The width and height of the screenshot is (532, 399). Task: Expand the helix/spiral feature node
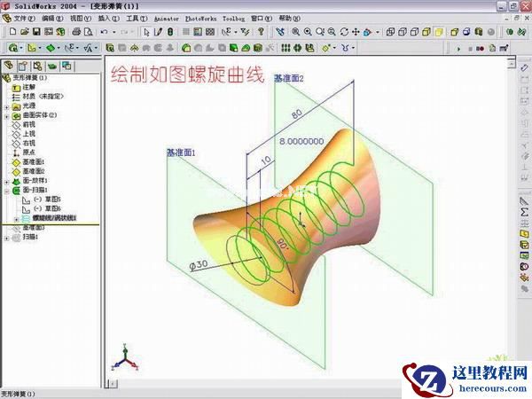[16, 219]
